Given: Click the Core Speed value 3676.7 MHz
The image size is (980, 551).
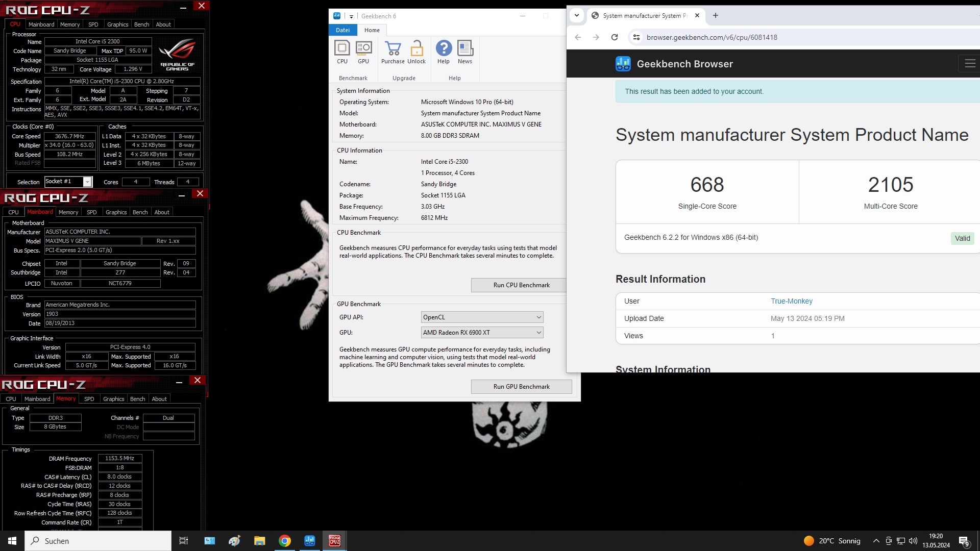Looking at the screenshot, I should (x=70, y=136).
